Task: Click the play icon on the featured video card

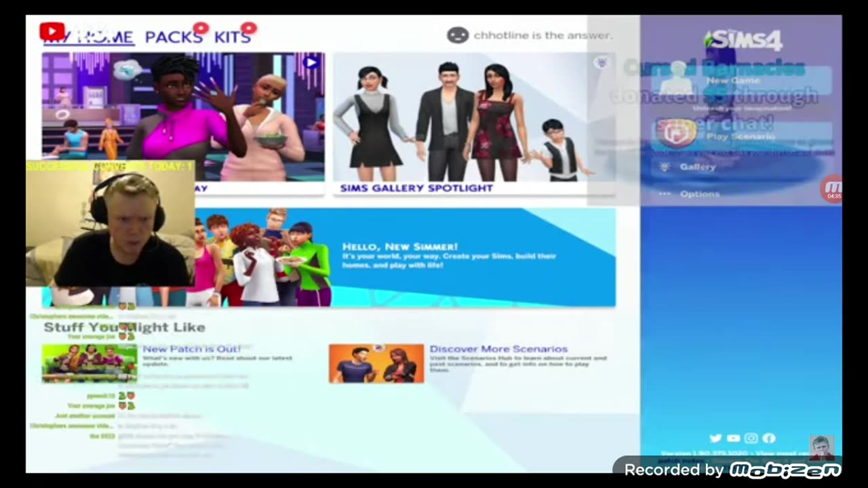Action: (311, 62)
